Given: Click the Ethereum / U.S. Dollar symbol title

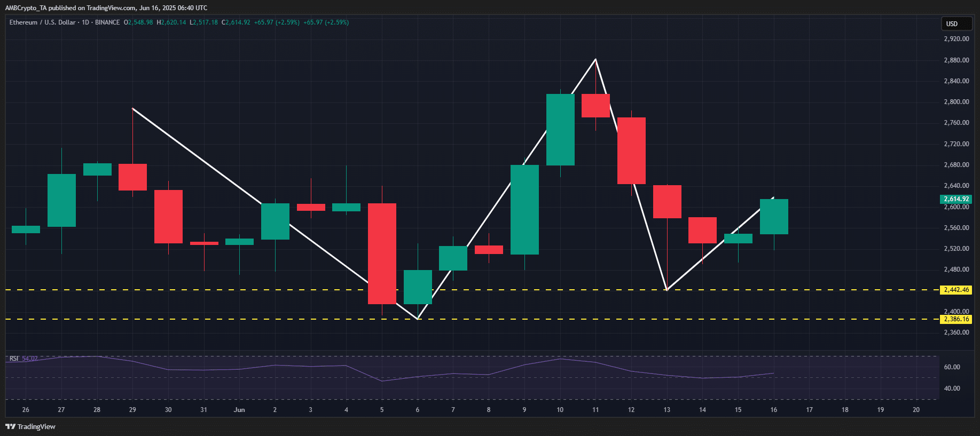Looking at the screenshot, I should pos(42,22).
